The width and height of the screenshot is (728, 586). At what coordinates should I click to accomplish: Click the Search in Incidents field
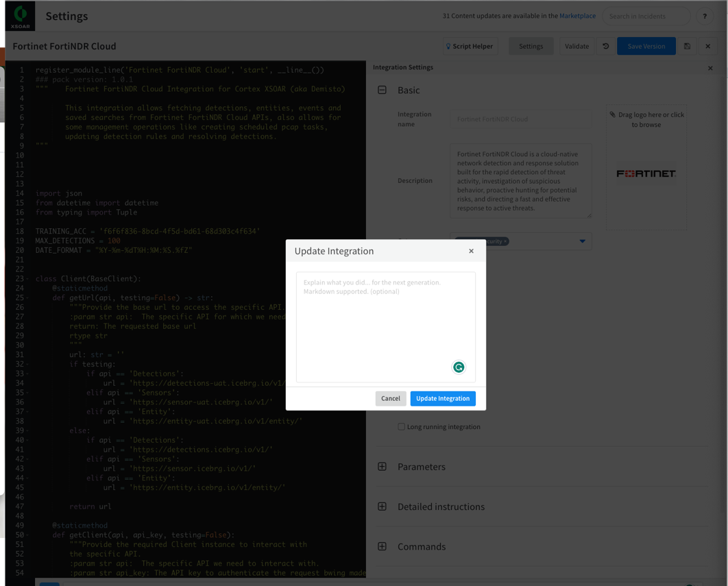645,16
